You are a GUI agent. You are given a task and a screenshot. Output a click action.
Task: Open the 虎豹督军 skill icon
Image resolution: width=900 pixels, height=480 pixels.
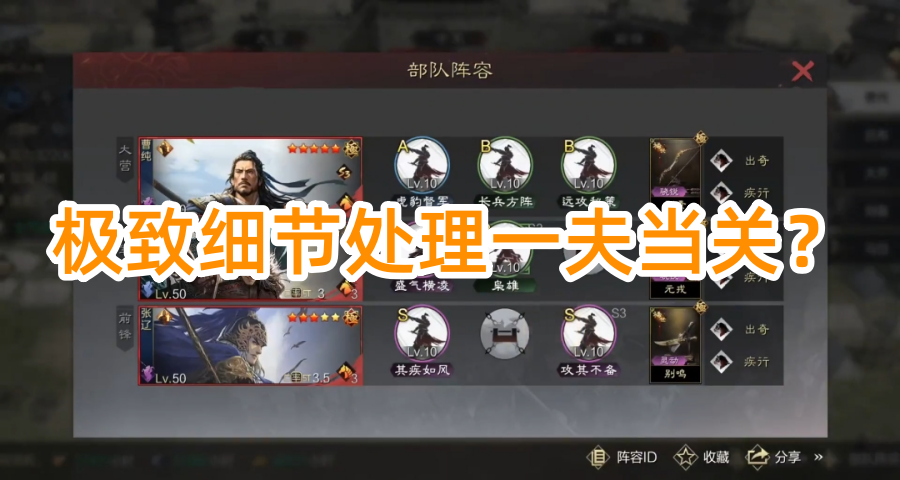422,165
